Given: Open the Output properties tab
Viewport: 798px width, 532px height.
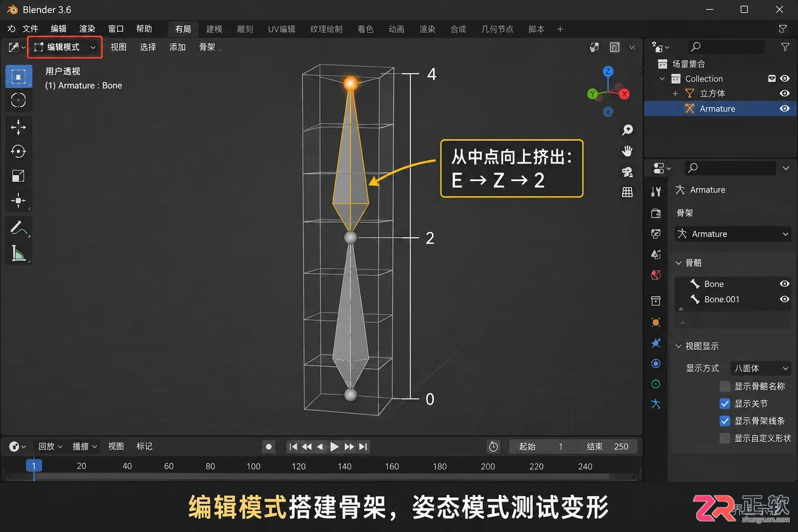Looking at the screenshot, I should coord(656,213).
